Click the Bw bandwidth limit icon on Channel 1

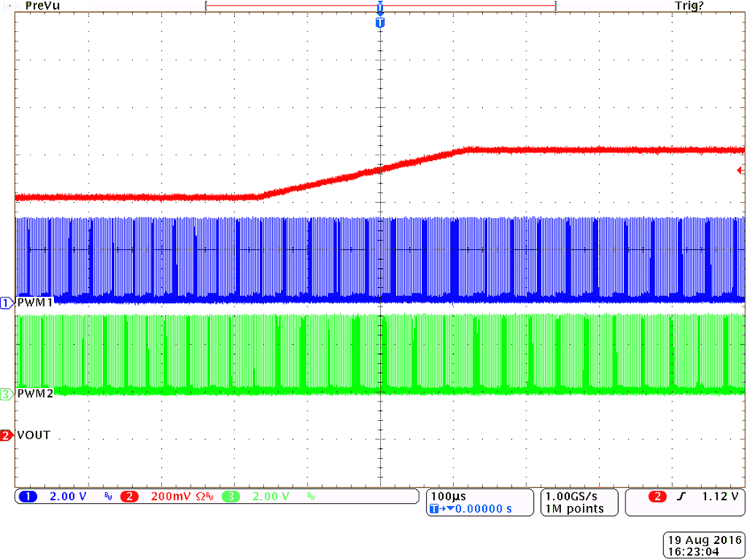(110, 496)
